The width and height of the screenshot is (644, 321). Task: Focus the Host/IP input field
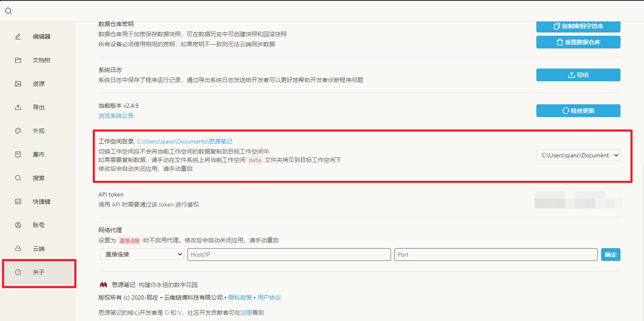(x=289, y=255)
